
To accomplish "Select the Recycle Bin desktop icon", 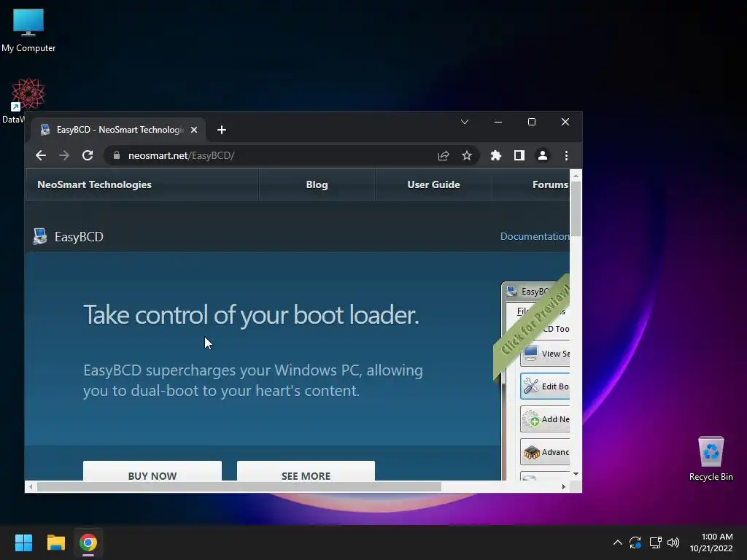I will 711,459.
